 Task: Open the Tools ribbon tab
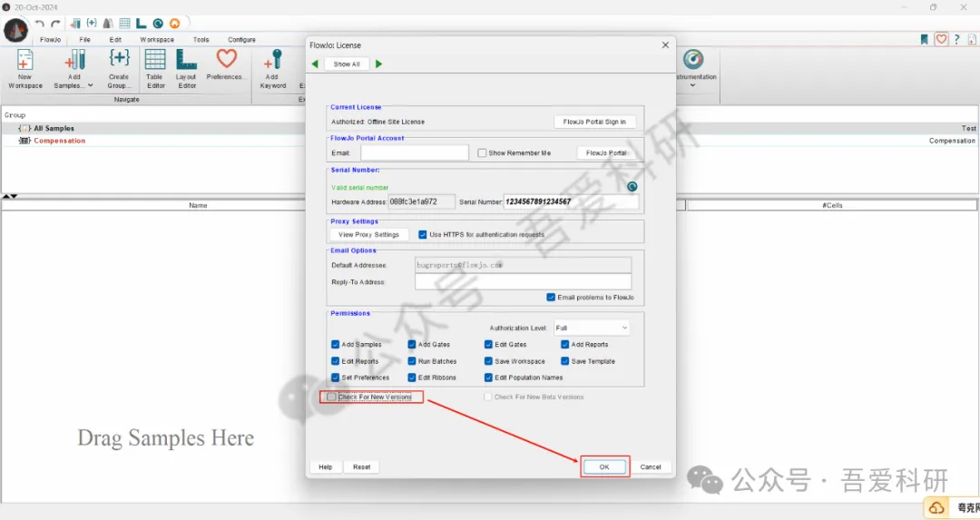201,39
